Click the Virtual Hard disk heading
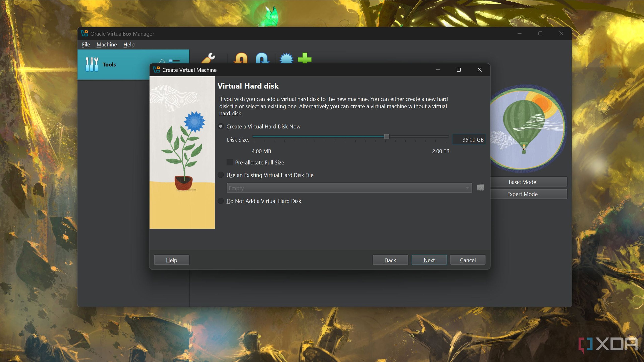 (248, 86)
